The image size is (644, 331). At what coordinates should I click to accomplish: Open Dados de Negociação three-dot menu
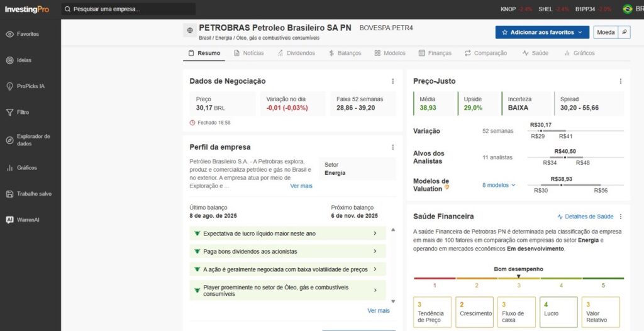pos(392,81)
